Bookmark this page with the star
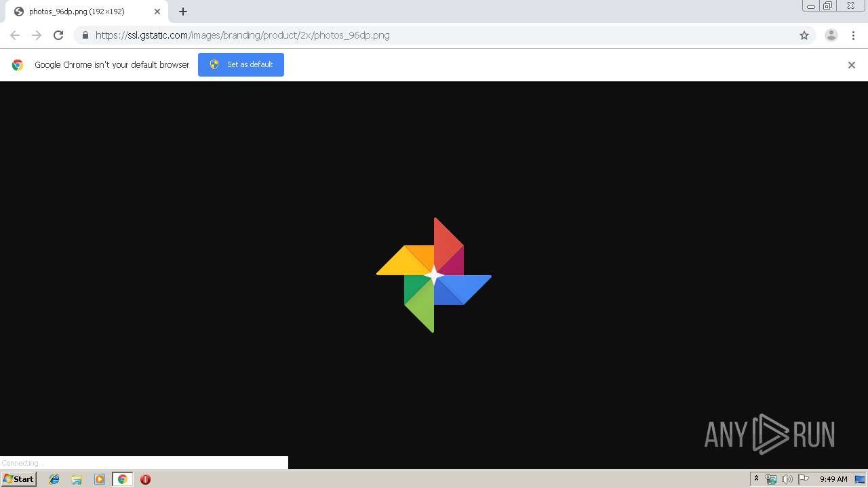The width and height of the screenshot is (868, 488). [804, 35]
